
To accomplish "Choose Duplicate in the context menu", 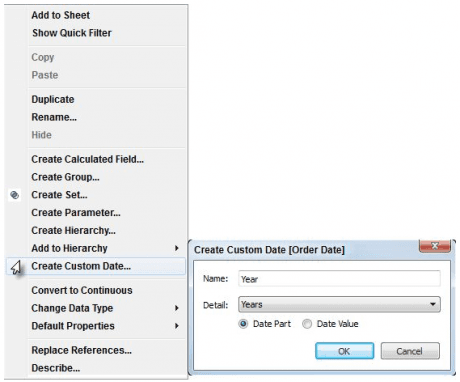I will point(53,99).
